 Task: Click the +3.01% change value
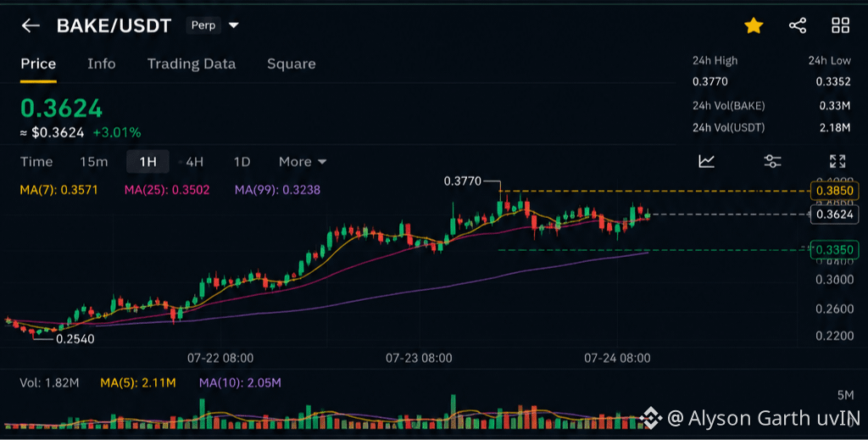117,133
